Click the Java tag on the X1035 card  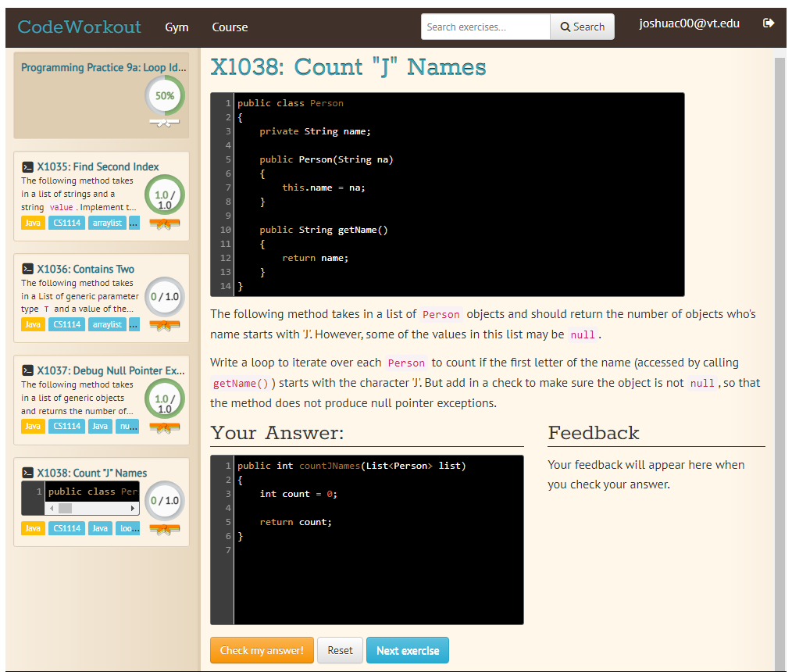[33, 222]
